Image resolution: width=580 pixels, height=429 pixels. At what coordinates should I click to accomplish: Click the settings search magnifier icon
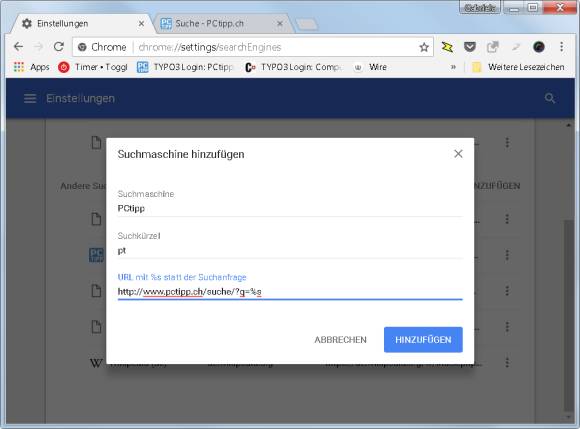click(x=550, y=98)
